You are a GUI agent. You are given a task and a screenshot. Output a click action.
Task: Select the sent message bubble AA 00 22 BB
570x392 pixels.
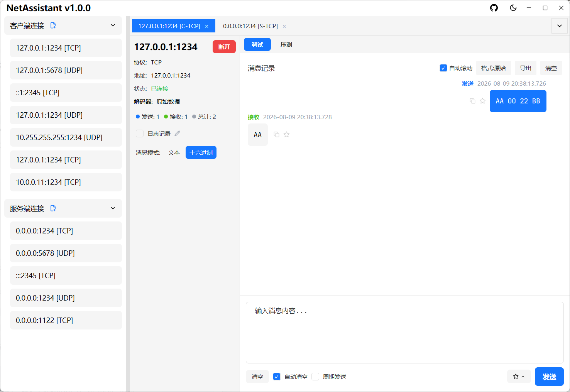click(518, 101)
